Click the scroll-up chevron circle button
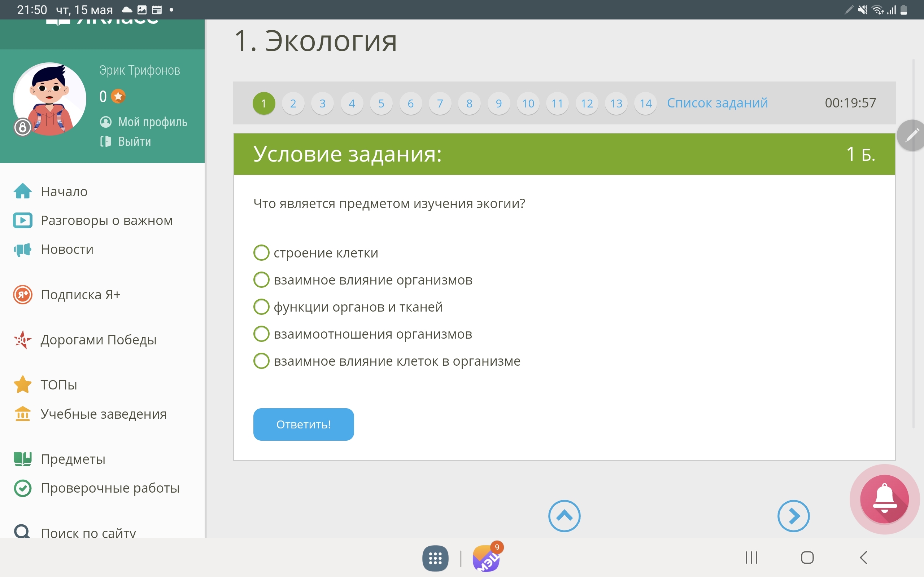The image size is (924, 577). pos(565,516)
